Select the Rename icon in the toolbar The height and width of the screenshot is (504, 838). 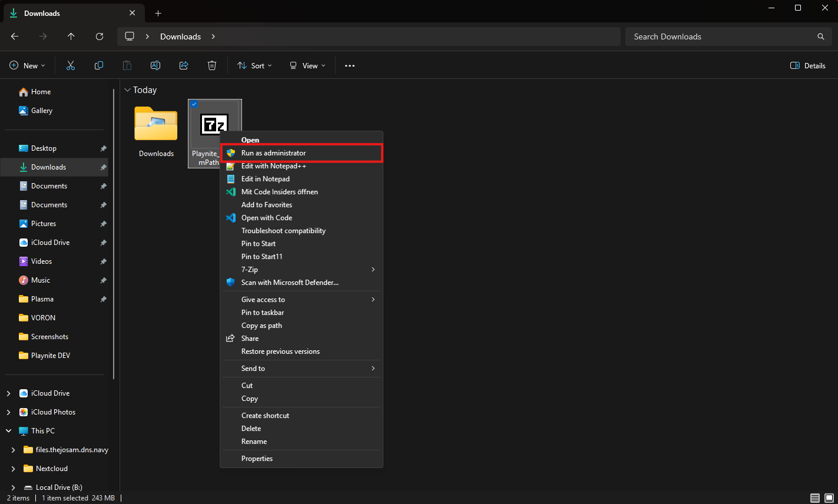[155, 65]
